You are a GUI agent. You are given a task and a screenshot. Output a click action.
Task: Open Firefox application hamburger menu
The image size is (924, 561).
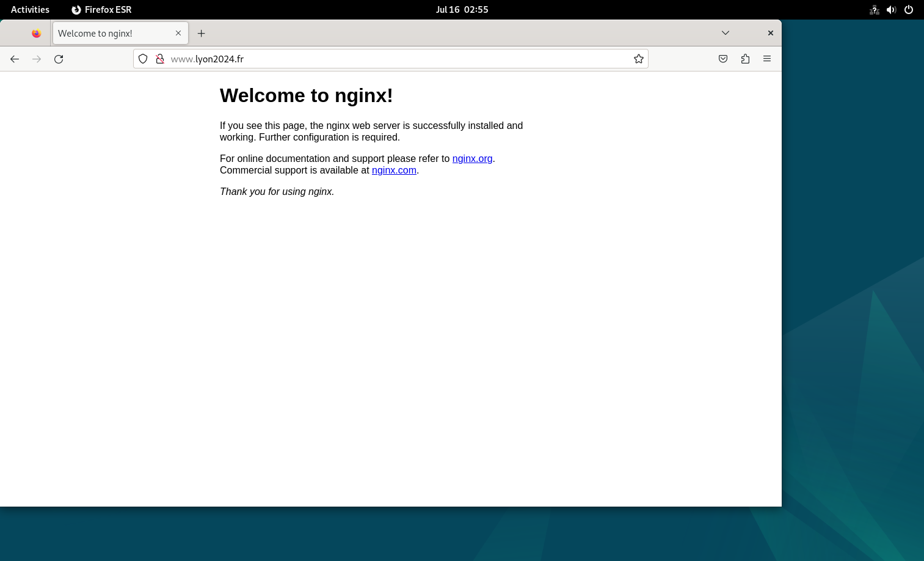pos(767,59)
